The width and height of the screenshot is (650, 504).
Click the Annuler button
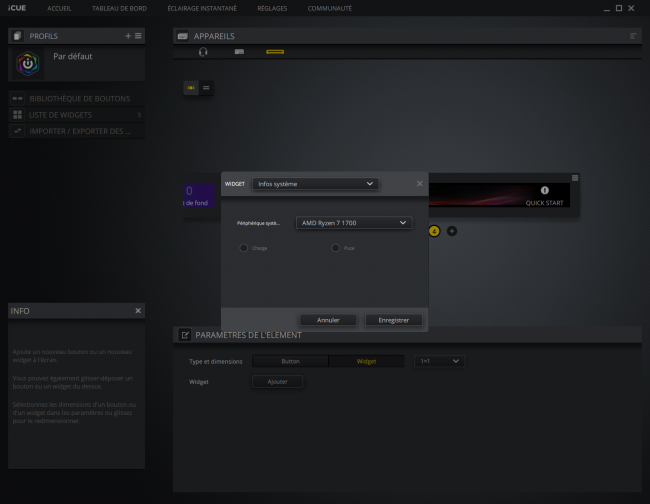[x=328, y=320]
